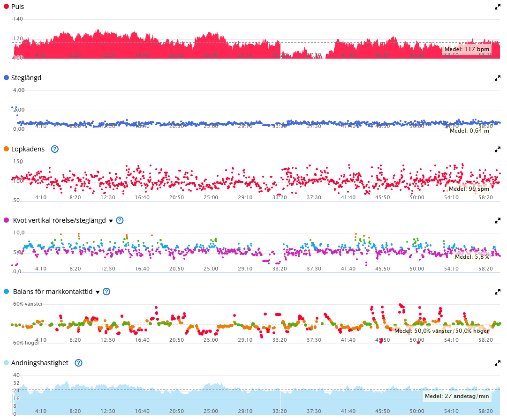Click 140 on the Puls y-axis

coord(18,19)
